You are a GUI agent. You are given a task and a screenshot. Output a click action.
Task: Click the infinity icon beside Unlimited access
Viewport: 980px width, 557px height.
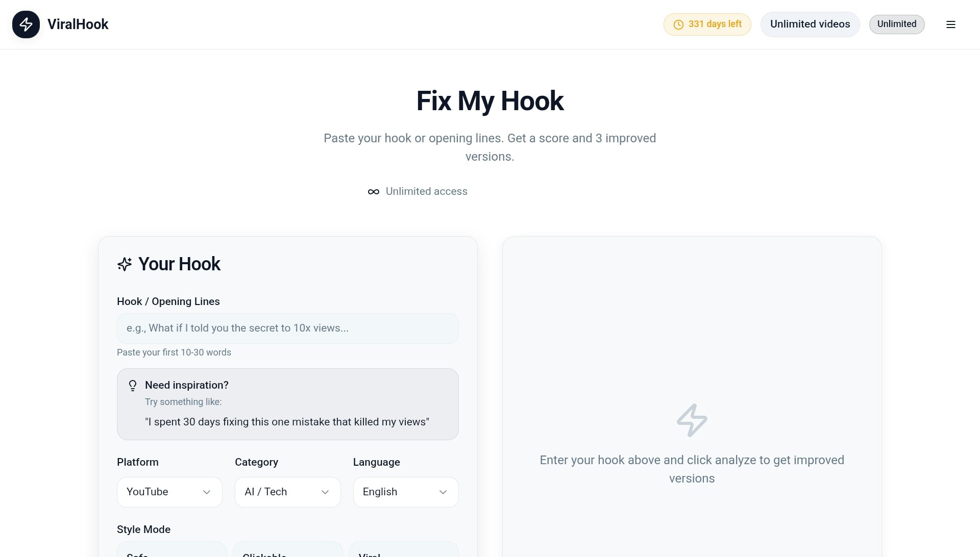(373, 191)
